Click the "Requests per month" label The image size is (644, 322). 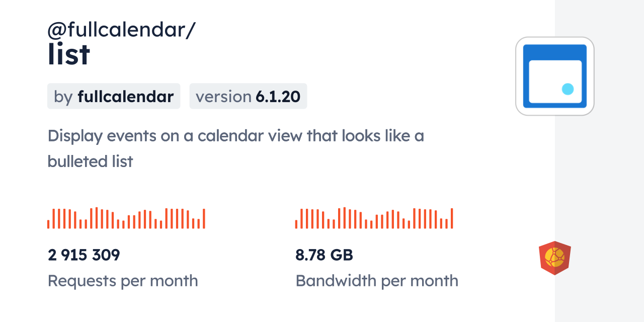pos(123,281)
